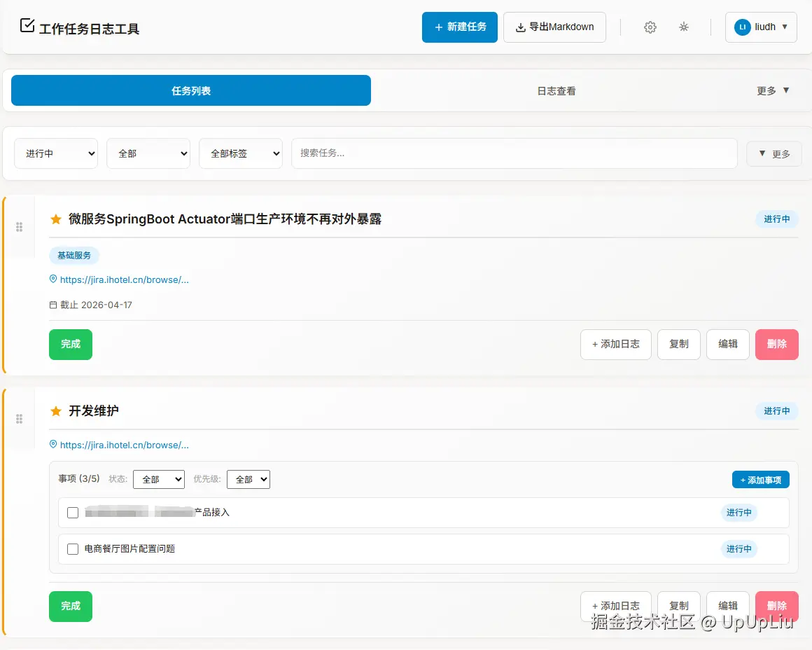
Task: Open the 全部标签 tag dropdown
Action: click(x=241, y=153)
